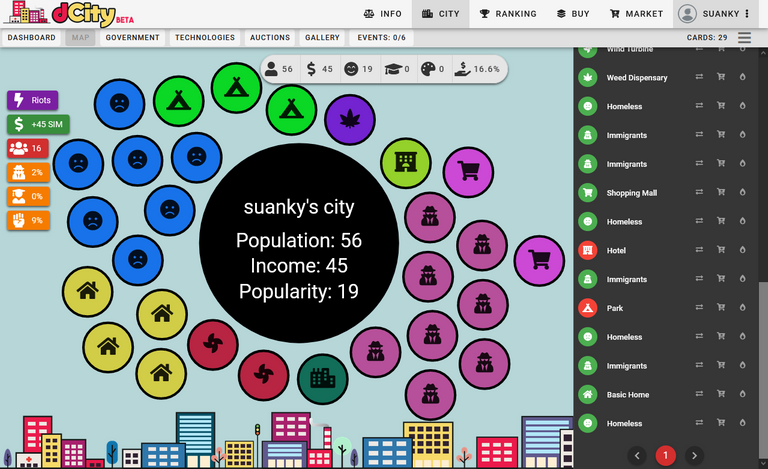Click the cards panel scrollbar up arrow

(x=763, y=51)
